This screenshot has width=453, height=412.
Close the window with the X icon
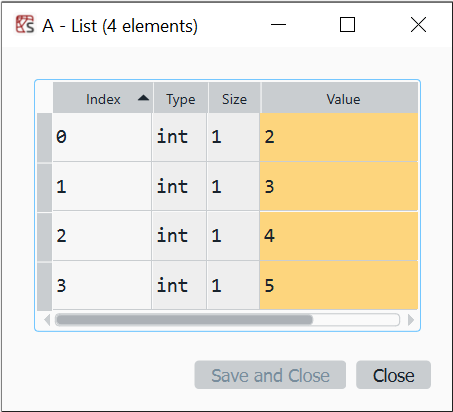pyautogui.click(x=418, y=25)
